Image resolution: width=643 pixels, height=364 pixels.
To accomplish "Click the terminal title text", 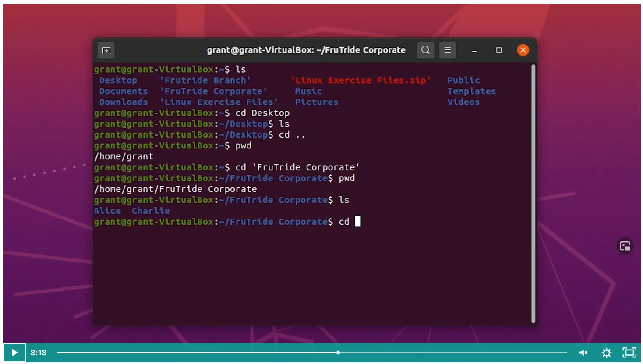I will [x=306, y=50].
